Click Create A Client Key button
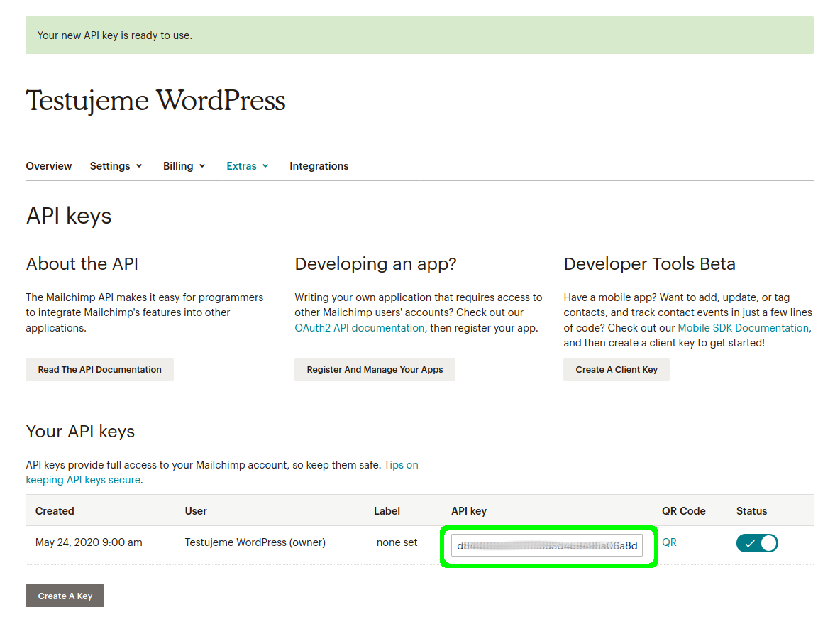Viewport: 840px width, 629px height. [617, 369]
